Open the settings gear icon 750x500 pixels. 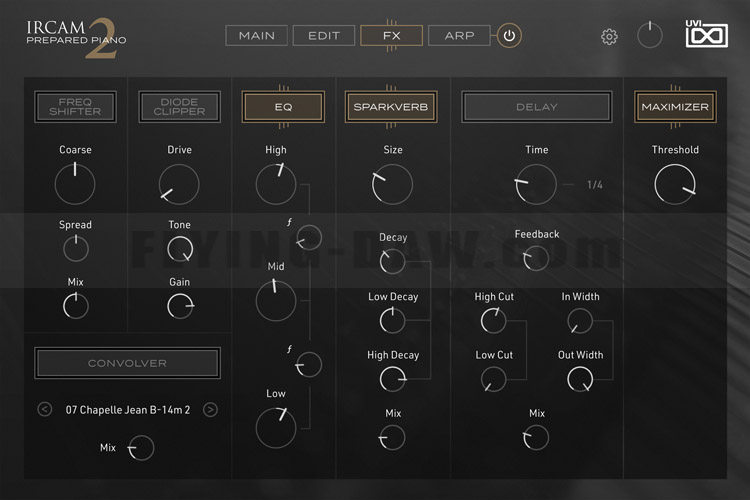[x=609, y=36]
